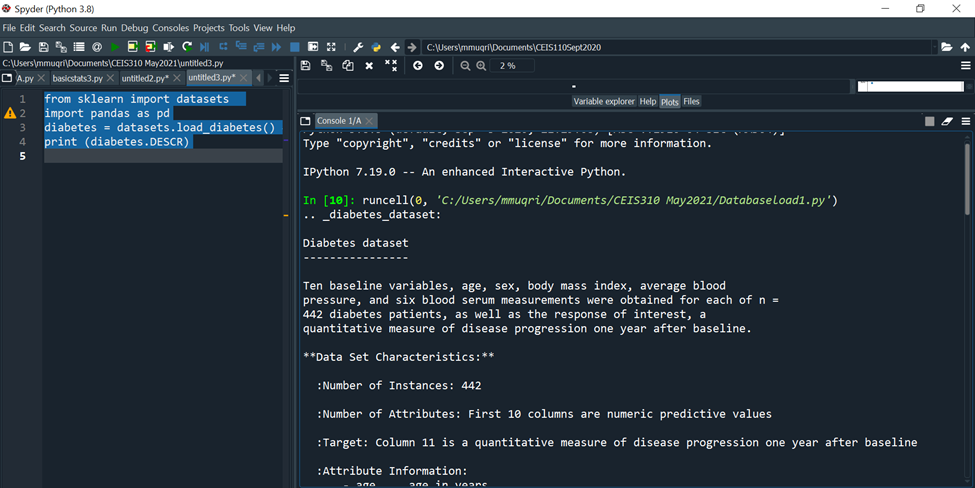Step into function debug icon

[x=241, y=47]
